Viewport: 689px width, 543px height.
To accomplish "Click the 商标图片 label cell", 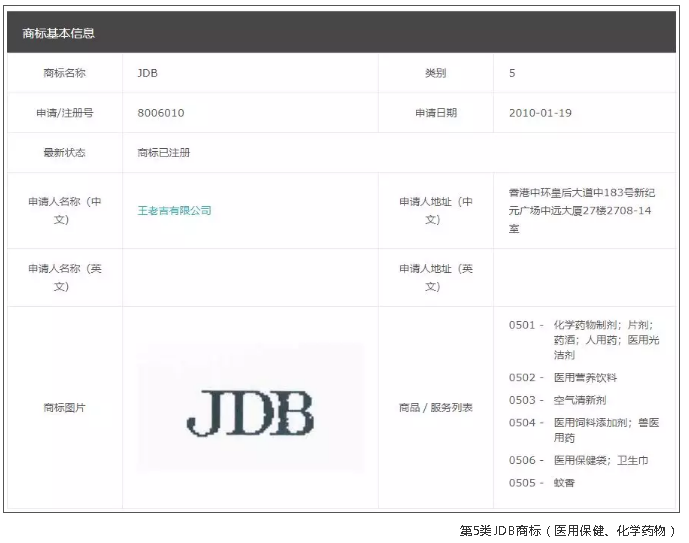I will [x=65, y=408].
